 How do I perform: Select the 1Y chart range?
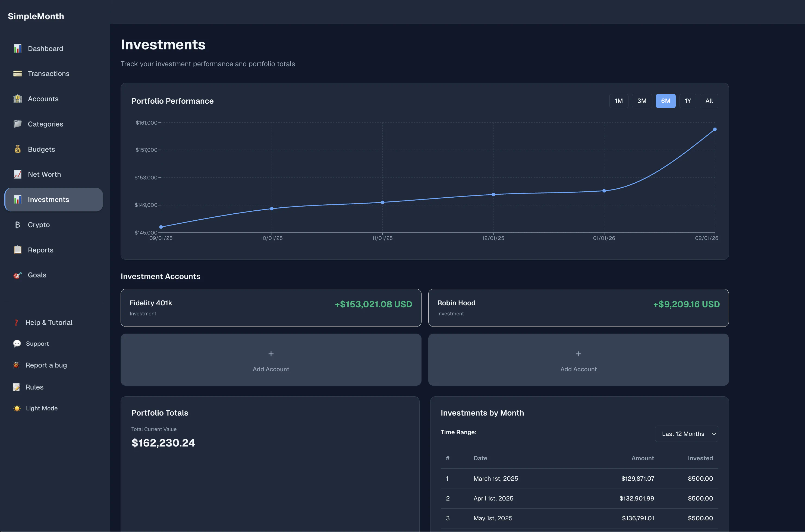[x=687, y=101]
